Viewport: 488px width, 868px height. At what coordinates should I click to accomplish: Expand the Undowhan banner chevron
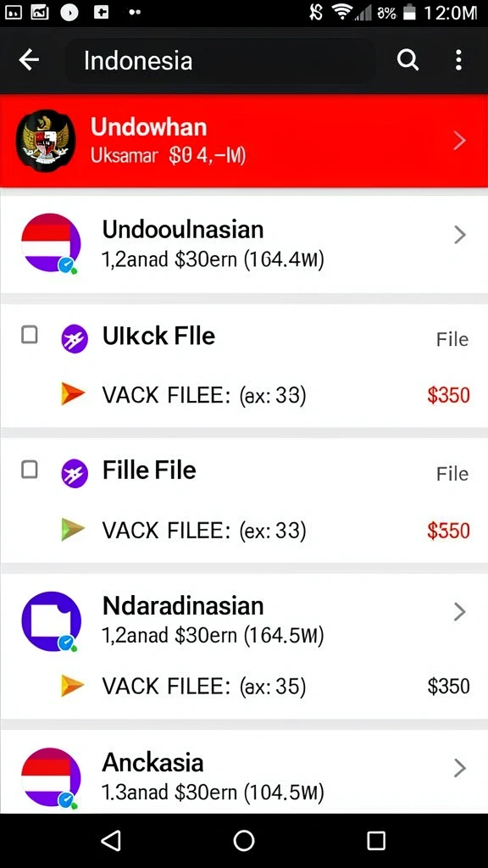(459, 142)
